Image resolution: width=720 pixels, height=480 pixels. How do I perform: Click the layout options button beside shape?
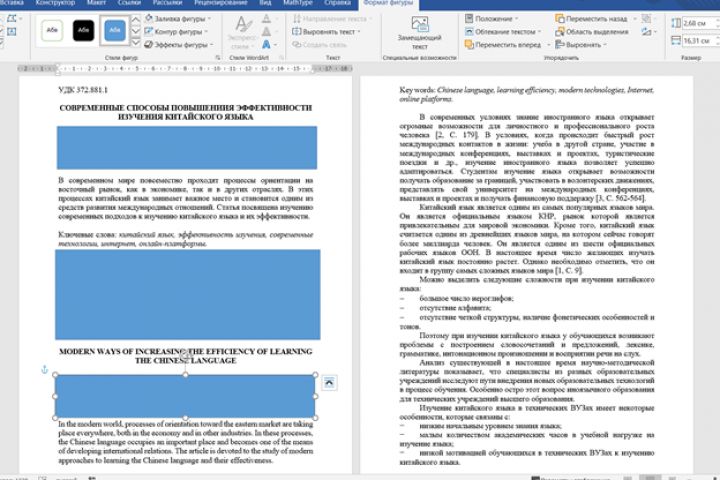coord(329,383)
